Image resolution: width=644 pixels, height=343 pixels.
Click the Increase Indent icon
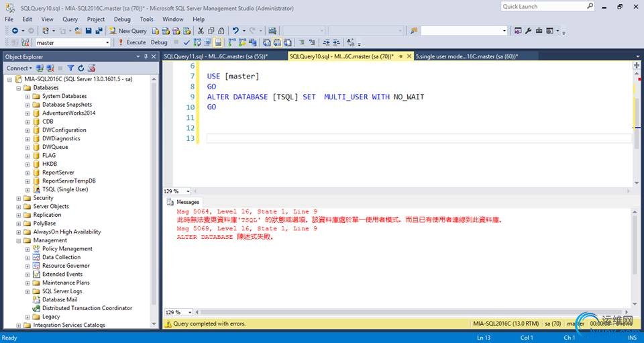tap(336, 42)
